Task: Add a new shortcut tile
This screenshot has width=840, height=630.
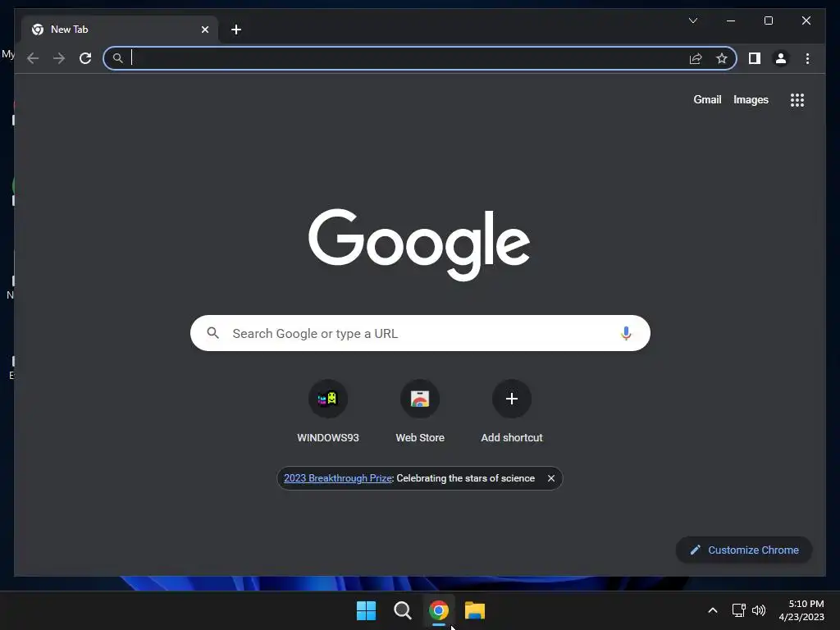Action: point(512,412)
